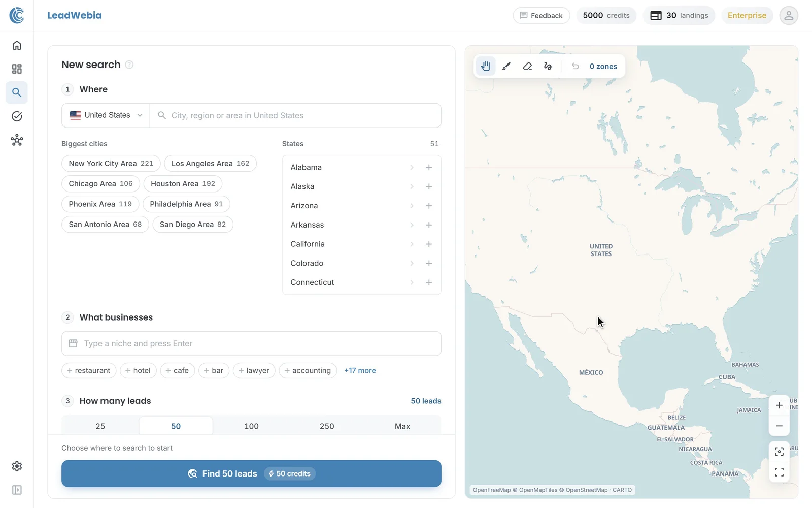Focus the city or region search field
Screen dimensions: 812x508
pos(295,115)
